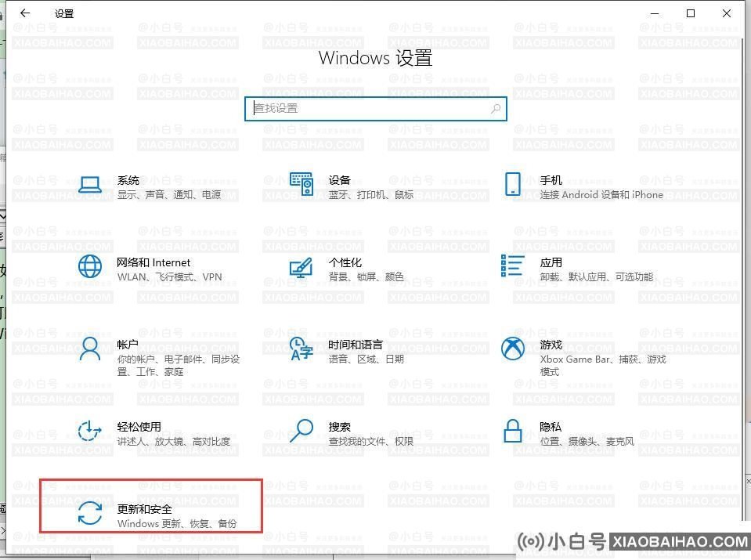Open 更新和安全 settings title
Viewport: 751px width, 560px height.
[x=145, y=509]
